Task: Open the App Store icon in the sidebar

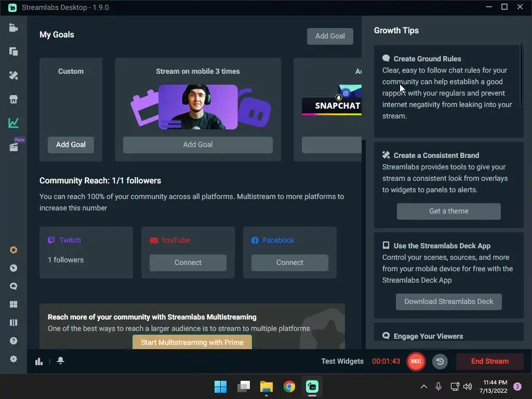Action: 13,99
